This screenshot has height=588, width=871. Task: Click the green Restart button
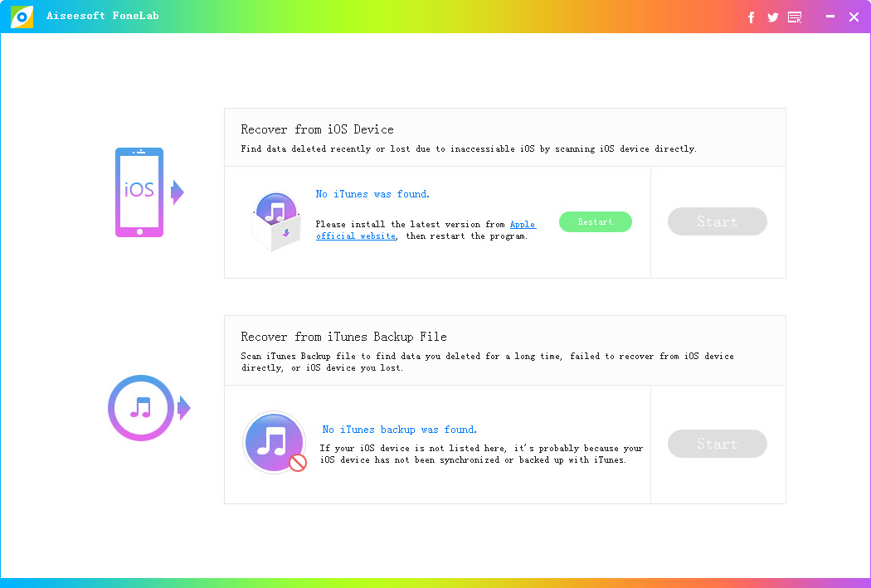pos(595,221)
